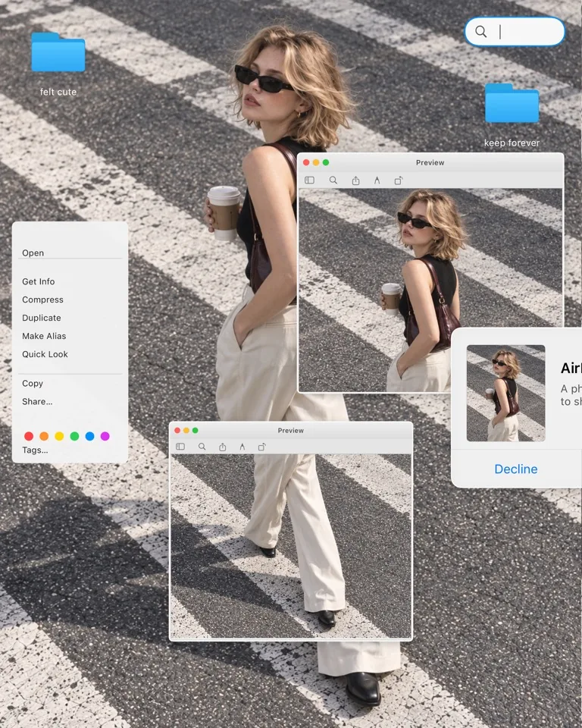582x728 pixels.
Task: Select markup pen in lower Preview toolbar
Action: pyautogui.click(x=242, y=447)
